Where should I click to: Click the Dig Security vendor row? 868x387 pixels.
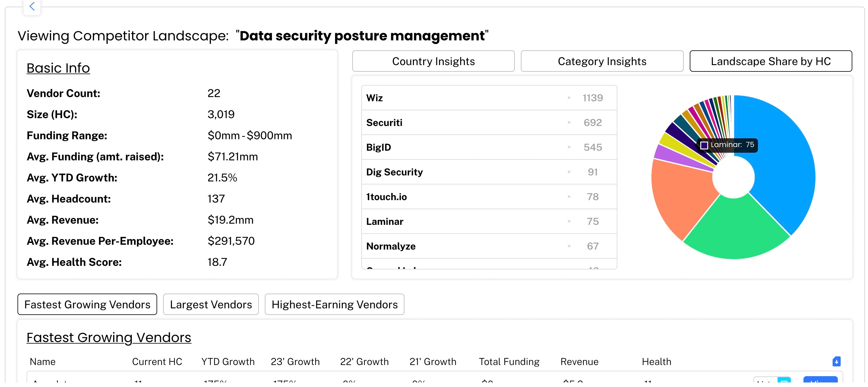coord(489,172)
